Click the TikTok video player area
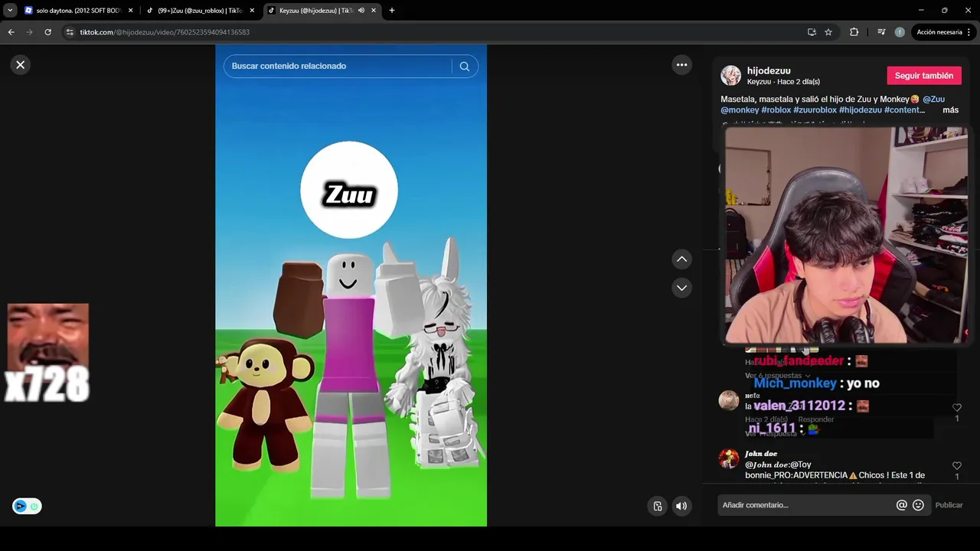The width and height of the screenshot is (980, 551). point(351,285)
